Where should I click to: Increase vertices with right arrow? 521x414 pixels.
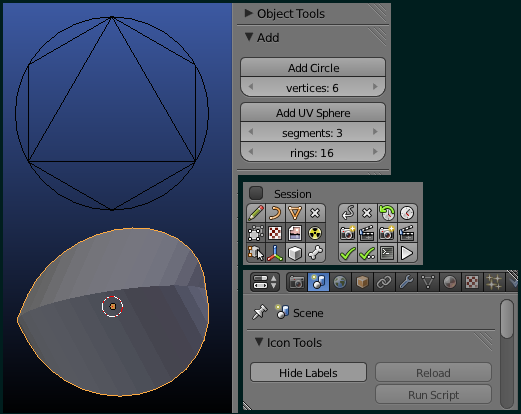(375, 87)
